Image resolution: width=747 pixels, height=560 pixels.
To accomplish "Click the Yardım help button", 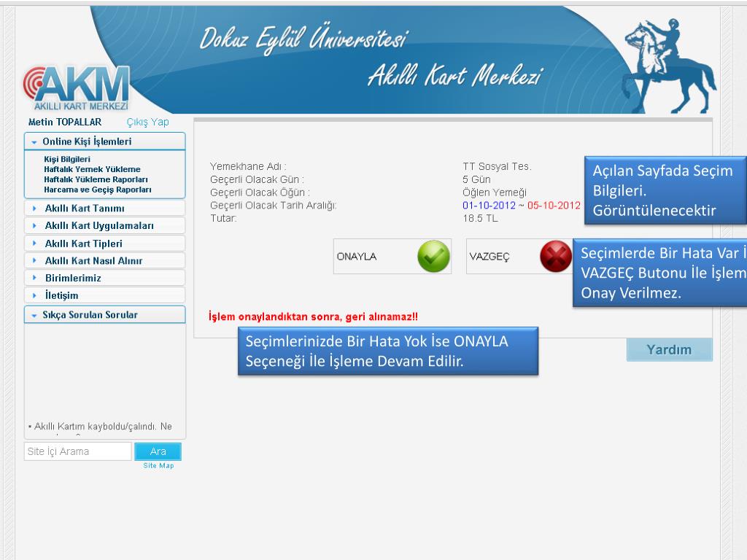I will click(670, 349).
